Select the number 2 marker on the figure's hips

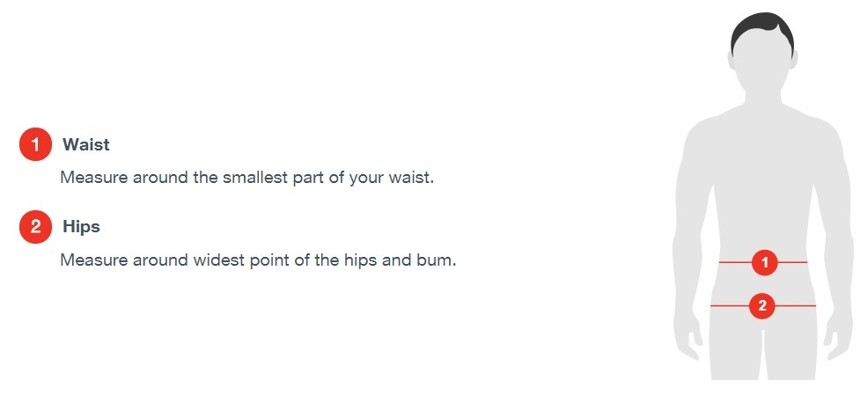click(x=762, y=306)
